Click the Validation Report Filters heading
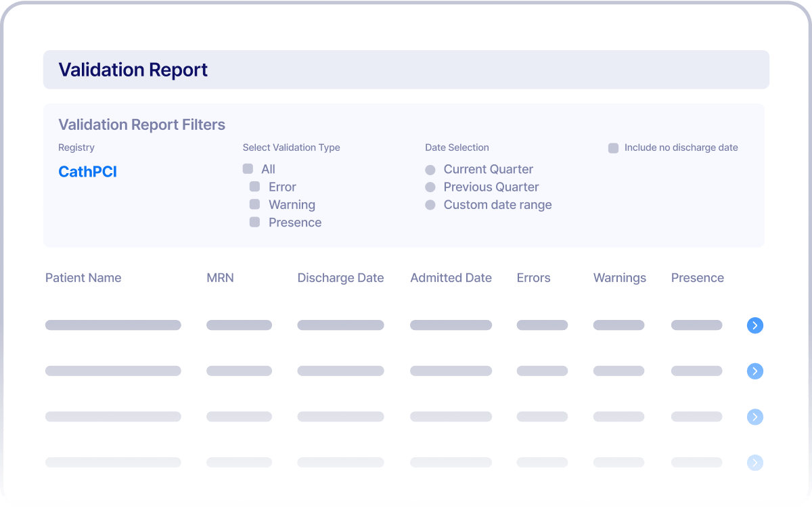The width and height of the screenshot is (812, 510). click(142, 124)
